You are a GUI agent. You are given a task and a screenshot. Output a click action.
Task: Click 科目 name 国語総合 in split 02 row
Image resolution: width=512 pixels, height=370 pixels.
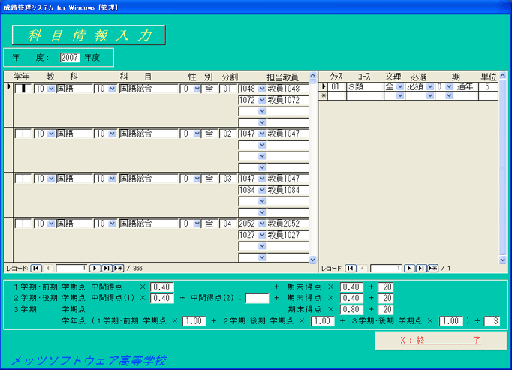click(x=148, y=134)
